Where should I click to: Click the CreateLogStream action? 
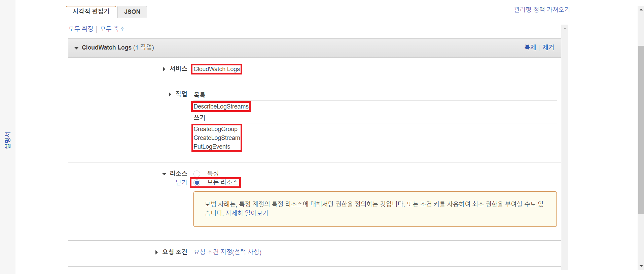pos(217,138)
